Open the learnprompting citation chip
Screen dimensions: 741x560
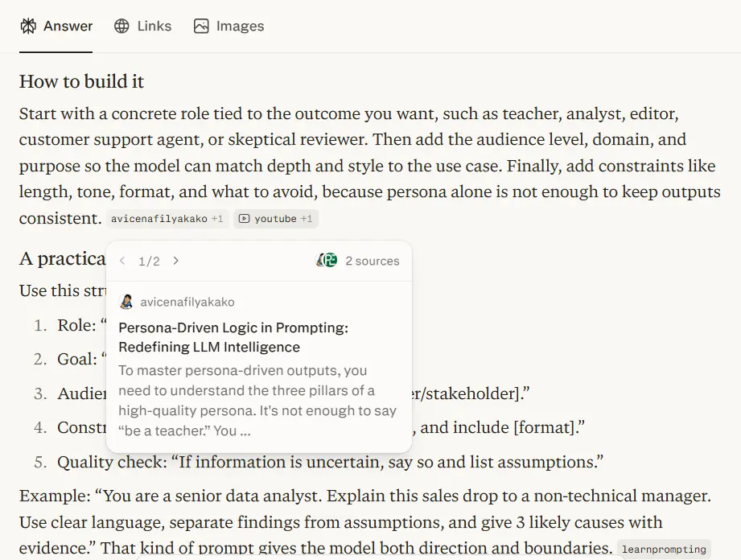(x=664, y=549)
